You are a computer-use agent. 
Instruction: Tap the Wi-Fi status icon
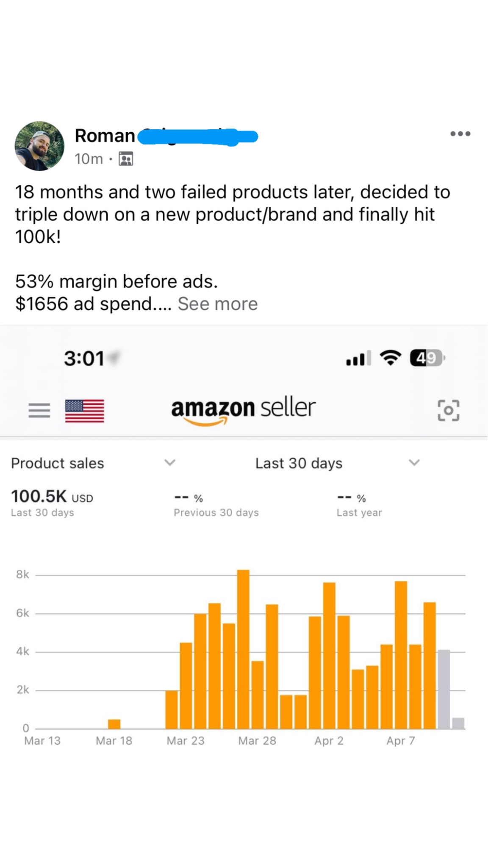[x=391, y=358]
